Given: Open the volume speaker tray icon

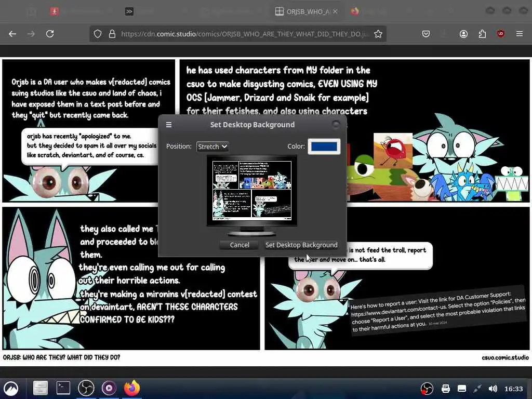Looking at the screenshot, I should point(493,389).
